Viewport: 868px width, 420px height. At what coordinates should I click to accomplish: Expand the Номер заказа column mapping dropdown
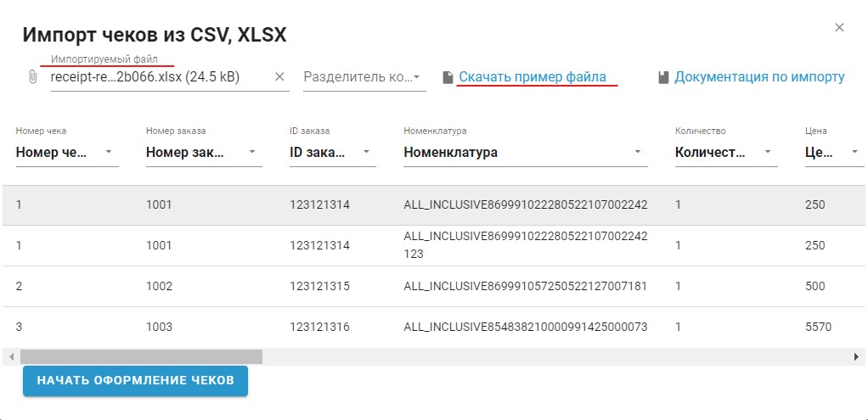(x=204, y=152)
